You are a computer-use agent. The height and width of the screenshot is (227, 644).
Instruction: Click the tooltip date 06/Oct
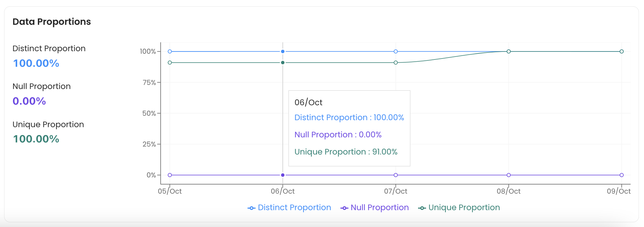[308, 102]
